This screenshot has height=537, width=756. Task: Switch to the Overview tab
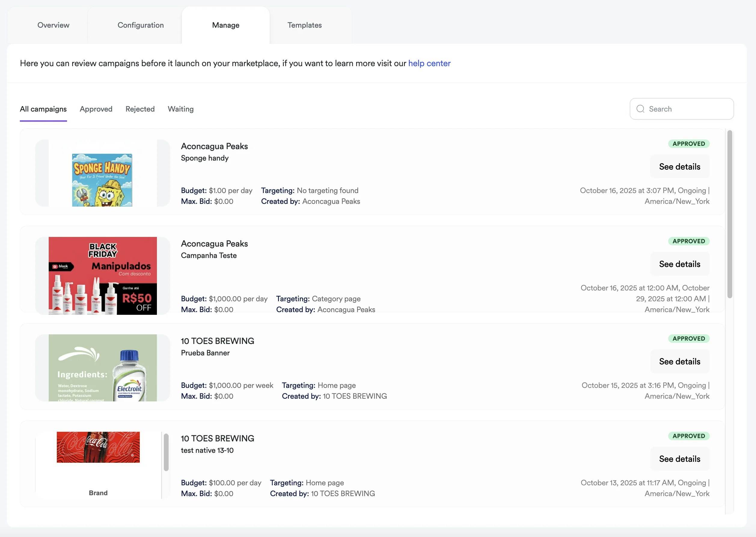(x=53, y=25)
